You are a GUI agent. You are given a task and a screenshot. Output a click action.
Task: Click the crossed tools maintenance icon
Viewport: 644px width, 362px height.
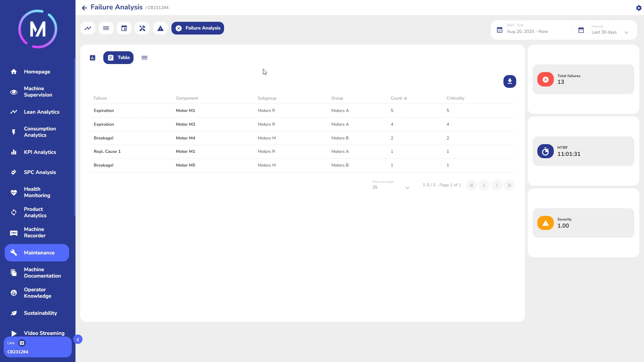click(142, 28)
